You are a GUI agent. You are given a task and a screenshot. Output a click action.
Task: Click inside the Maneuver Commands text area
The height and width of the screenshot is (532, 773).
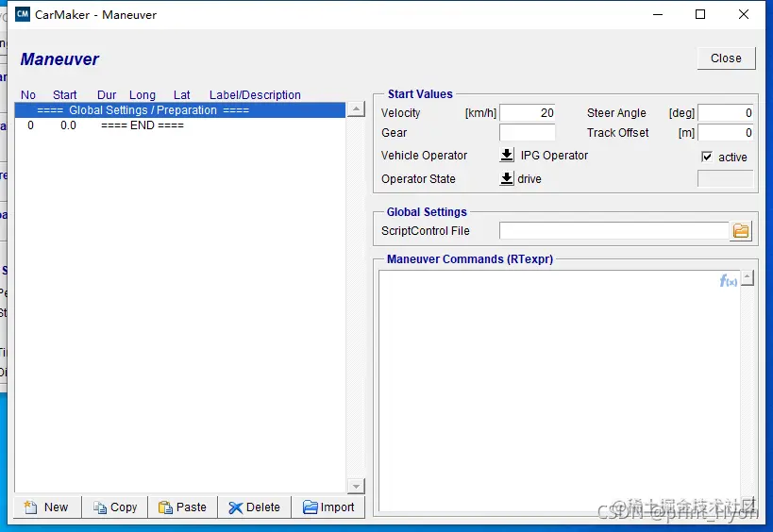coord(560,391)
